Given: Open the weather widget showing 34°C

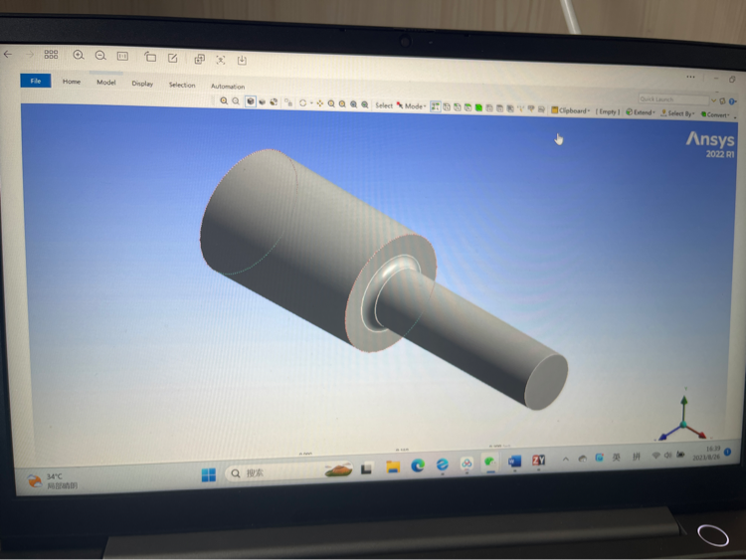Looking at the screenshot, I should [52, 481].
